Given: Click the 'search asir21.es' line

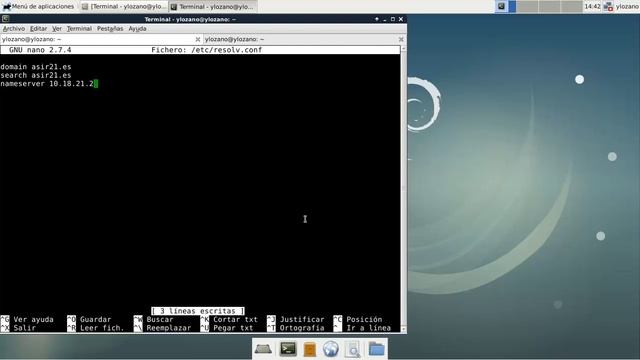Looking at the screenshot, I should coord(36,75).
